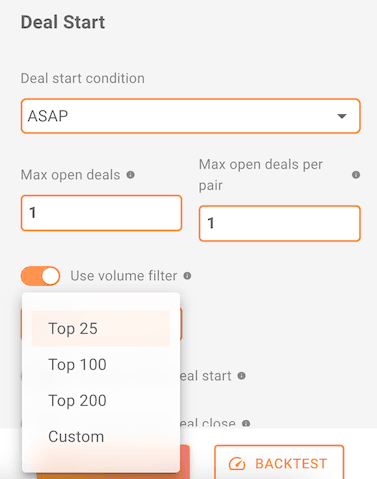Click the Deal Start section heading
Viewport: 377px width, 479px height.
coord(63,22)
